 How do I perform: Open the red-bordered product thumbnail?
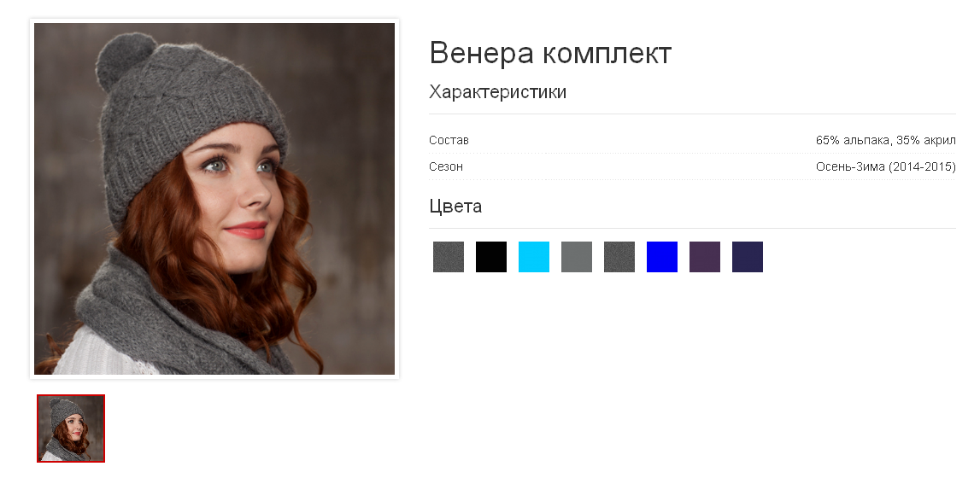coord(71,428)
